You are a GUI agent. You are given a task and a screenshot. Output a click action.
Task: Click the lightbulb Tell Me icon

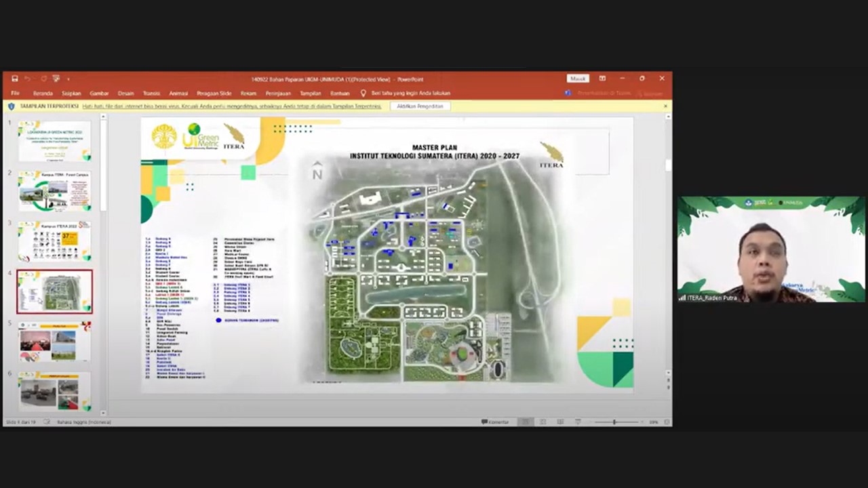pyautogui.click(x=363, y=94)
